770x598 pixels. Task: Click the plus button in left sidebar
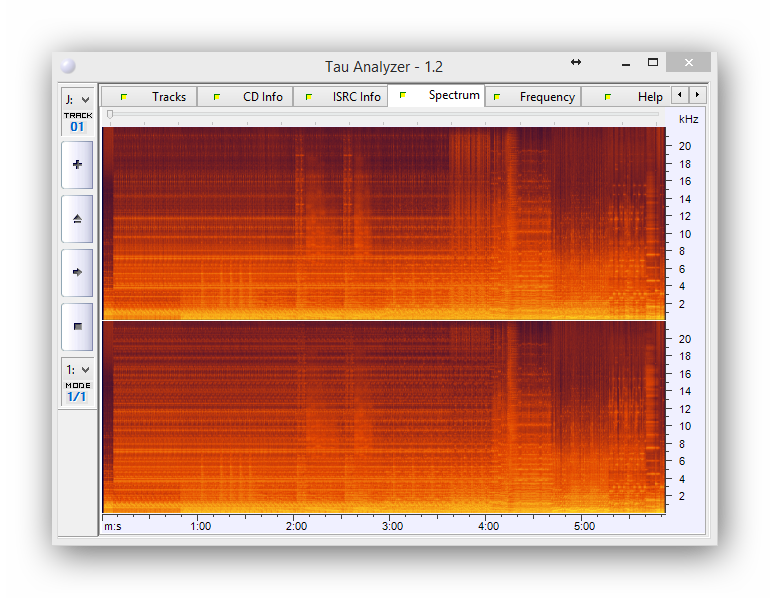[77, 165]
